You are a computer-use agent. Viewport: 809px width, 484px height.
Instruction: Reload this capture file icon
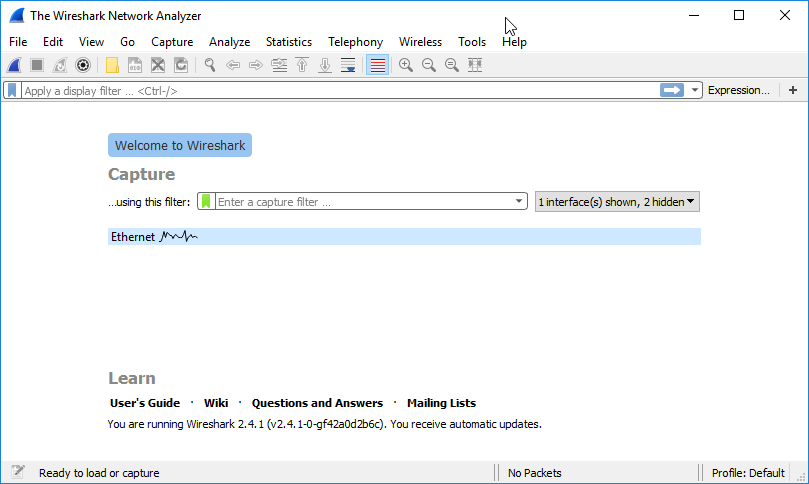pos(181,65)
